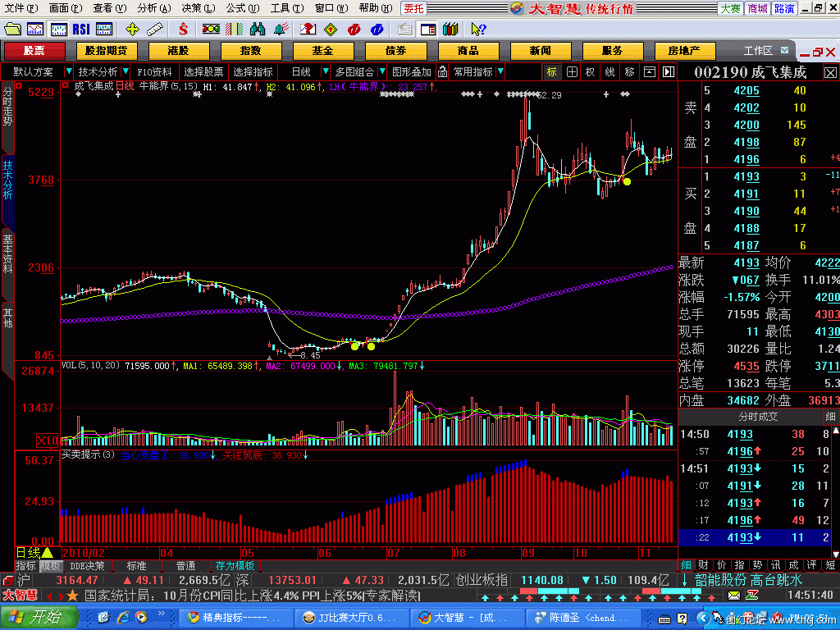The height and width of the screenshot is (630, 840).
Task: Click the 选择股票 button
Action: coord(203,72)
